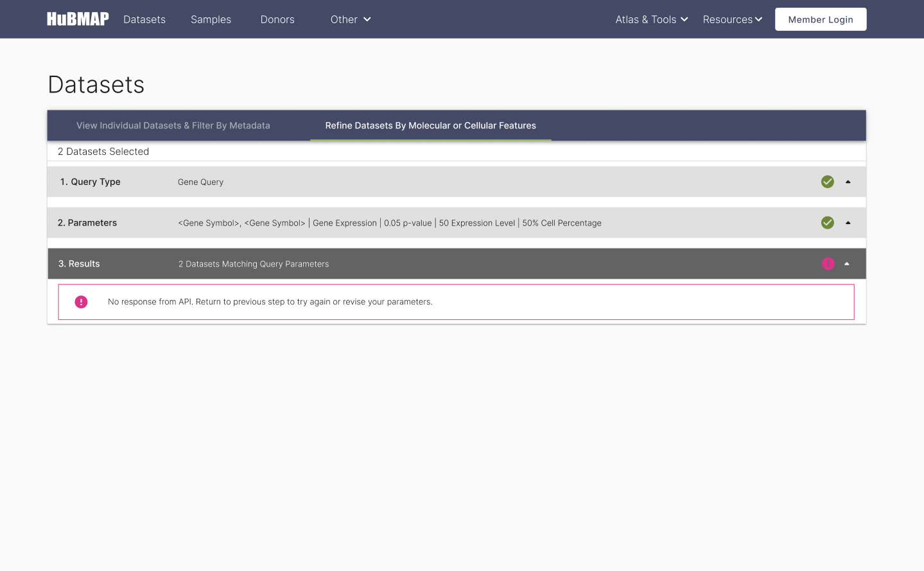Click the Member Login button
Image resolution: width=924 pixels, height=571 pixels.
[821, 19]
